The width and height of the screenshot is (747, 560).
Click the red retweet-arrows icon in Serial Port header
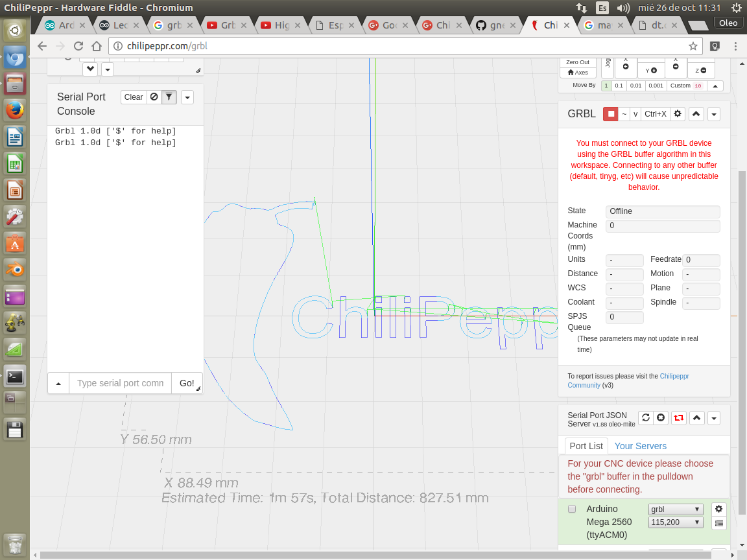pyautogui.click(x=678, y=417)
